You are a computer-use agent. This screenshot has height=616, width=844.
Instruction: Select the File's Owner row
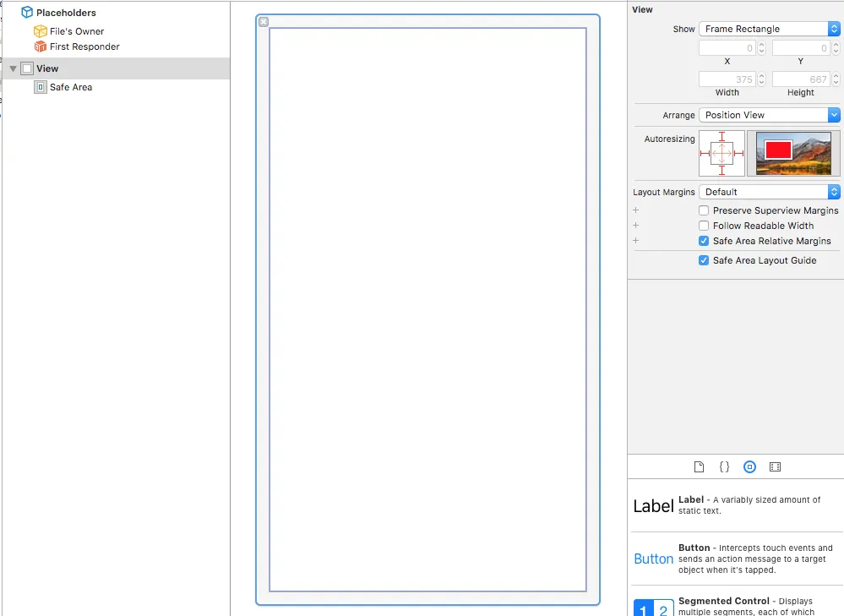click(116, 31)
